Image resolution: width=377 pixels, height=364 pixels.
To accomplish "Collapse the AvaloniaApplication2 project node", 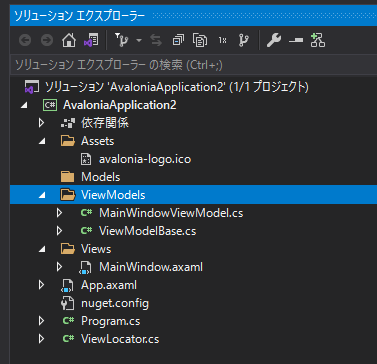I will [x=23, y=105].
